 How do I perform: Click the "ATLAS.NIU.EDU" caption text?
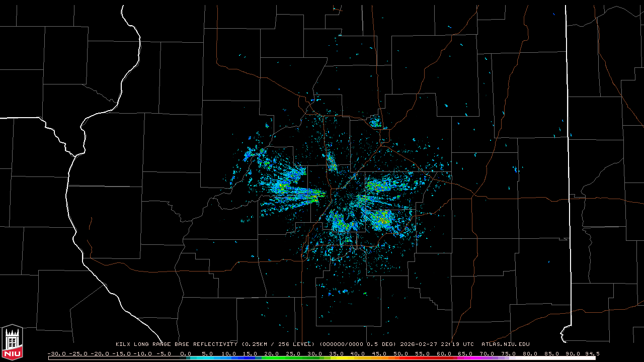(x=505, y=344)
